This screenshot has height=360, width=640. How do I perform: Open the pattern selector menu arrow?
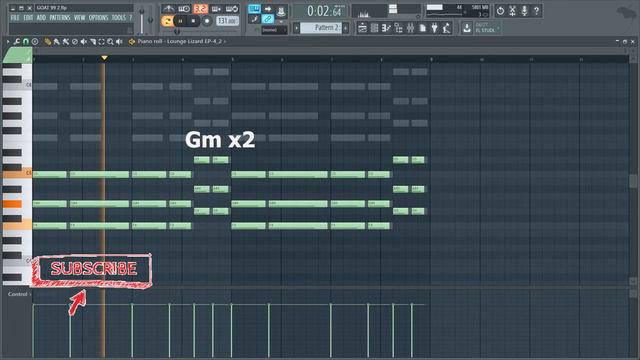297,28
